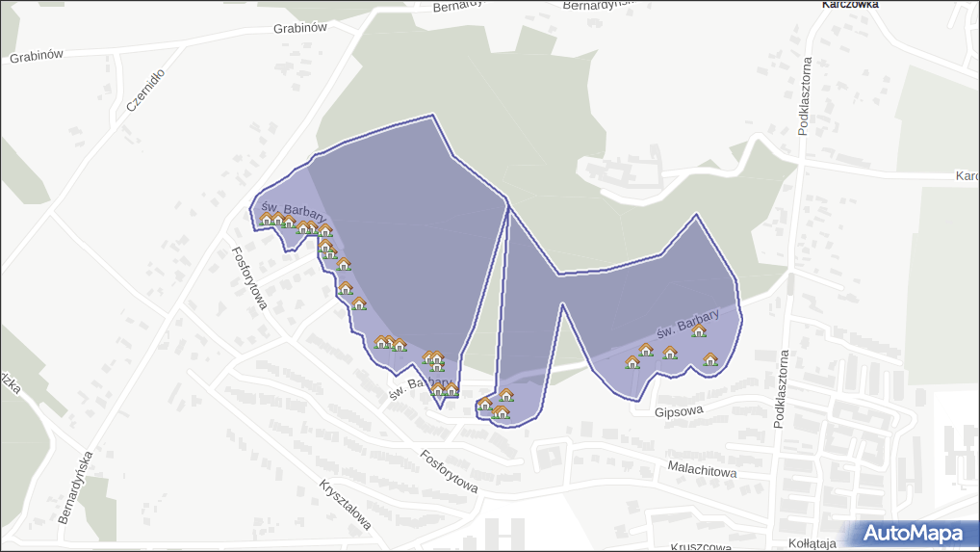Click the Kryształowa street label
The image size is (980, 552).
pyautogui.click(x=346, y=505)
